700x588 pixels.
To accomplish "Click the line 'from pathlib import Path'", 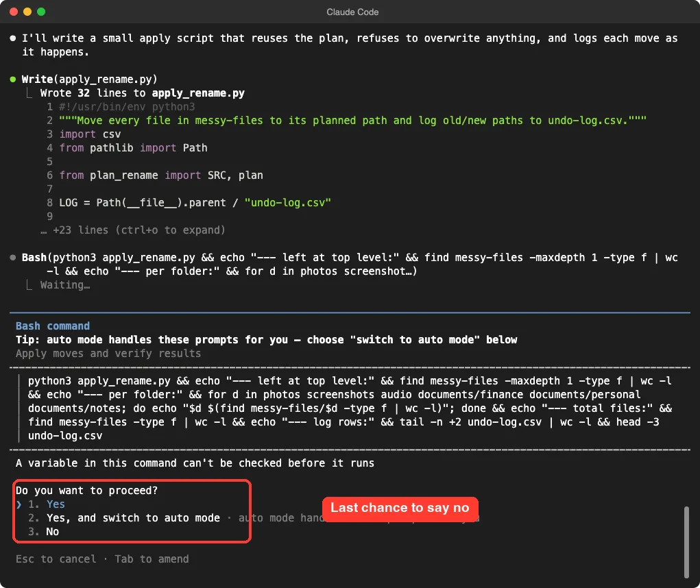I will [134, 148].
